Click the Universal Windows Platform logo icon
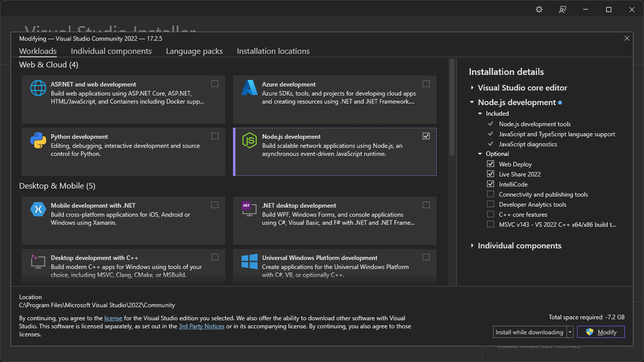This screenshot has height=362, width=644. tap(250, 261)
